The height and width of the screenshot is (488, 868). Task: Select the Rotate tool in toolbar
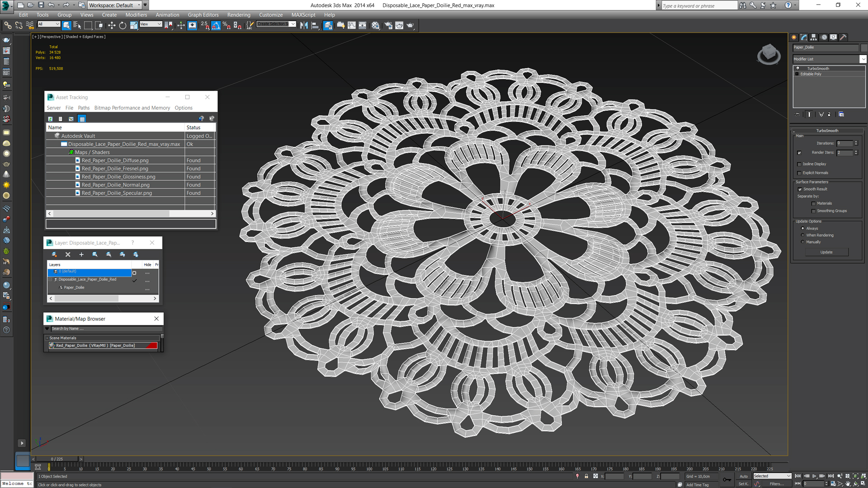point(123,26)
